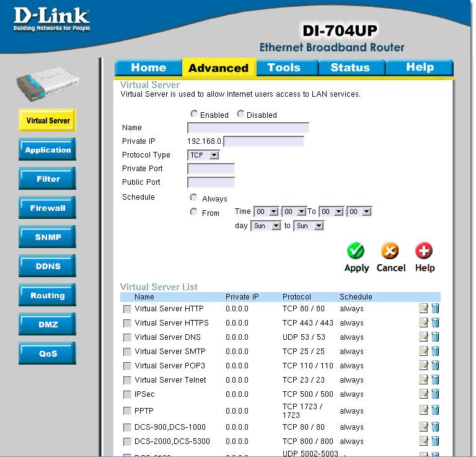Click the Private Port input field
Viewport: 476px width, 457px height.
pyautogui.click(x=211, y=169)
